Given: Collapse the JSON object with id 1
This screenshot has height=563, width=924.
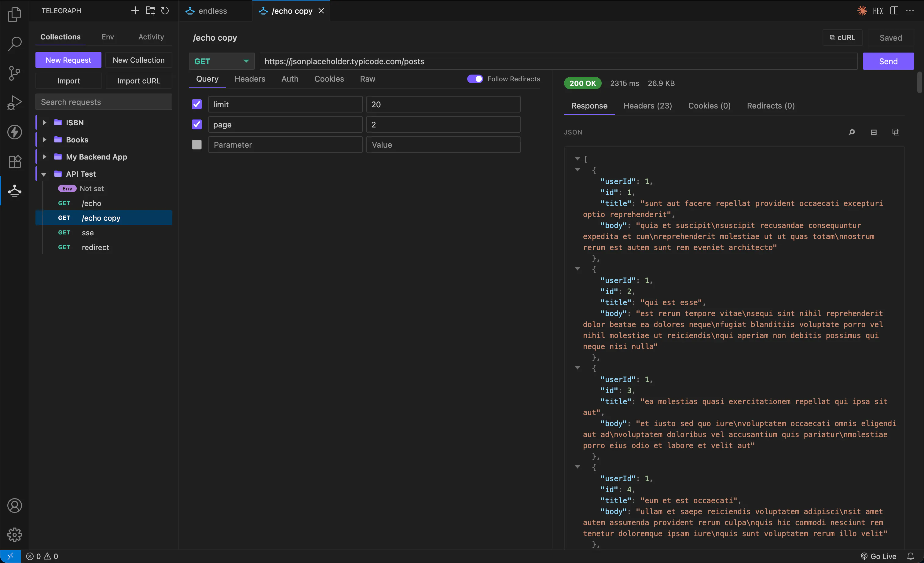Looking at the screenshot, I should pos(577,170).
